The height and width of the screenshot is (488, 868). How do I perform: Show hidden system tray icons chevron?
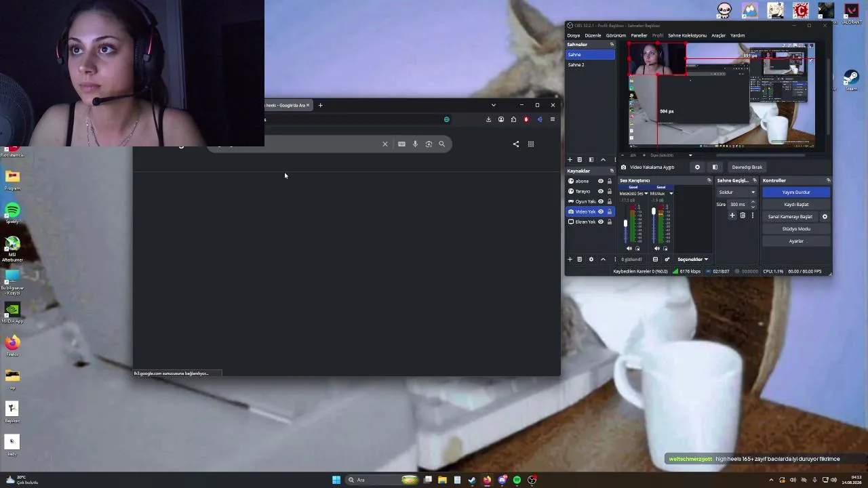[771, 480]
